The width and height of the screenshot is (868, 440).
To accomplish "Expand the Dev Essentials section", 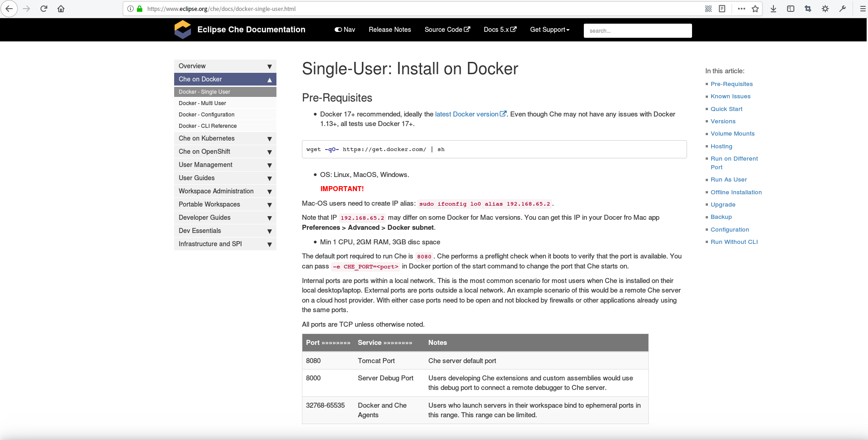I will (225, 231).
